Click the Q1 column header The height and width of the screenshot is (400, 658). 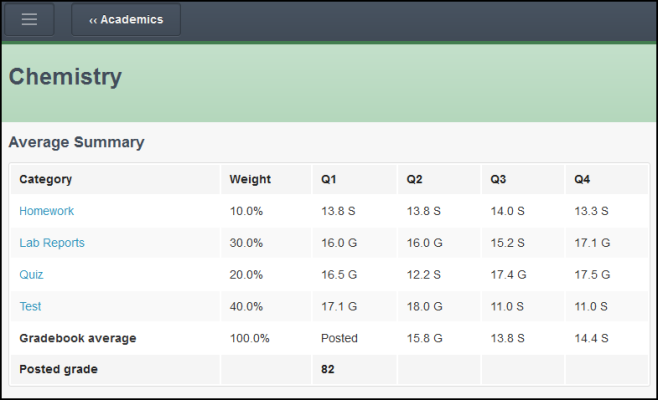tap(329, 180)
